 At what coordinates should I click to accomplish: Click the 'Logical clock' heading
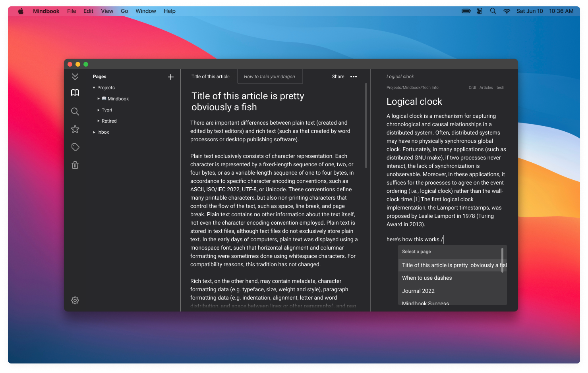pos(414,102)
